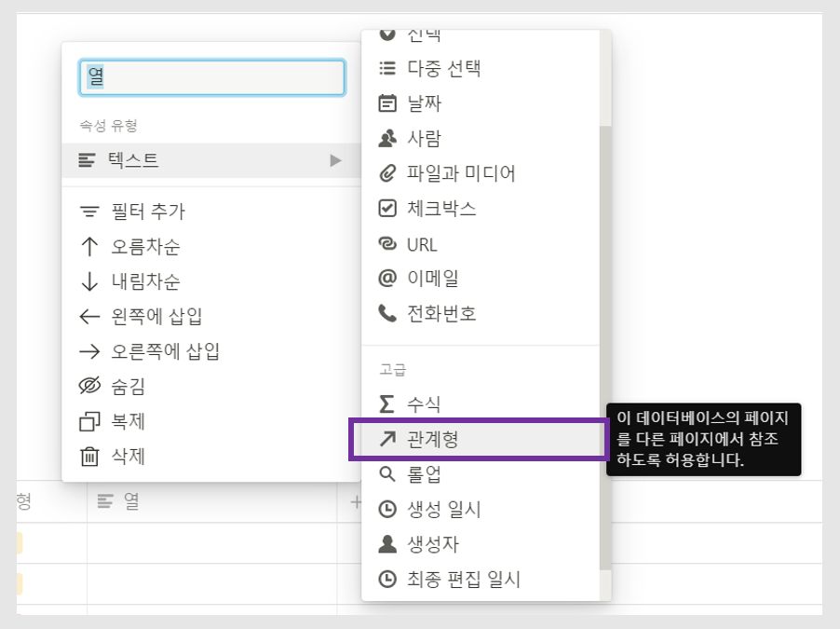Click the clock icon next to 최종 편집 일시

387,579
